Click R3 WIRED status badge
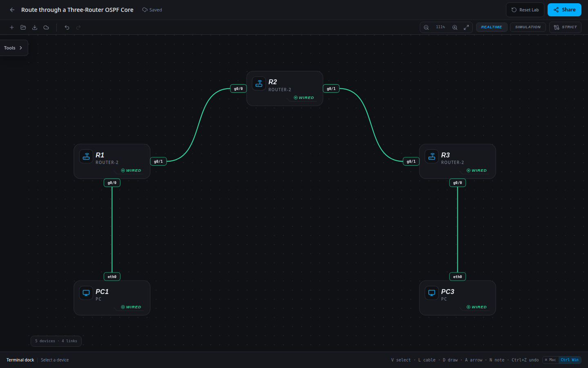 click(x=477, y=171)
